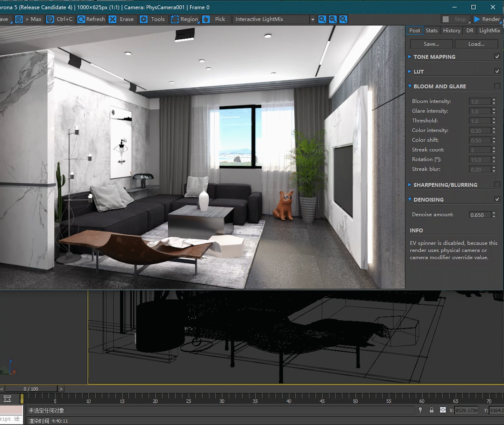Viewport: 504px width, 425px height.
Task: Adjust Streak count spinner arrows
Action: 494,150
